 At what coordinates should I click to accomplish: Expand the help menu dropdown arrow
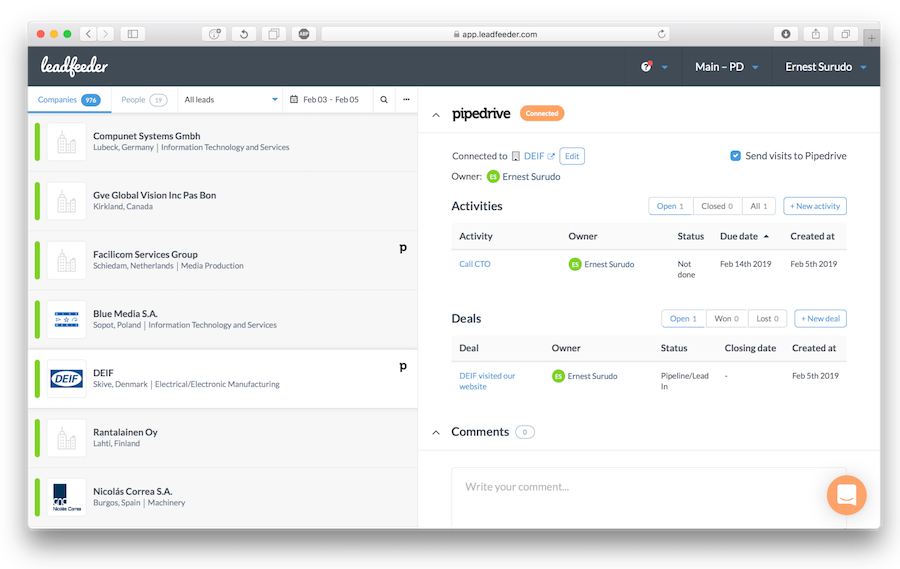pos(665,67)
